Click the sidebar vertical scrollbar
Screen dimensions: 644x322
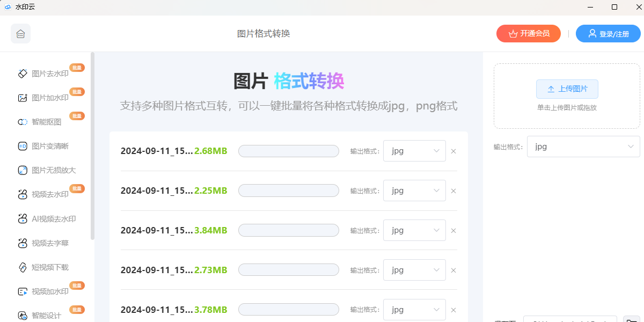click(x=93, y=145)
